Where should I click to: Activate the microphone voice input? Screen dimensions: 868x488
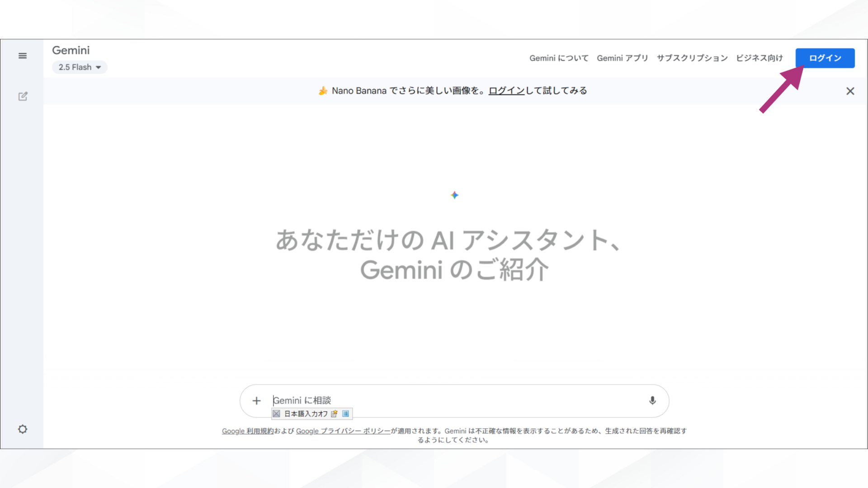coord(652,400)
